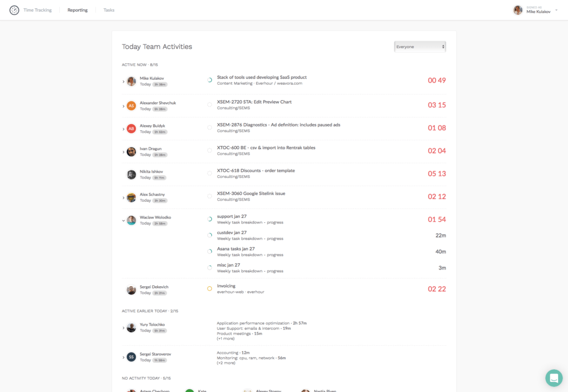This screenshot has width=568, height=392.
Task: Expand Nikita Ishkov's activity row
Action: 123,173
